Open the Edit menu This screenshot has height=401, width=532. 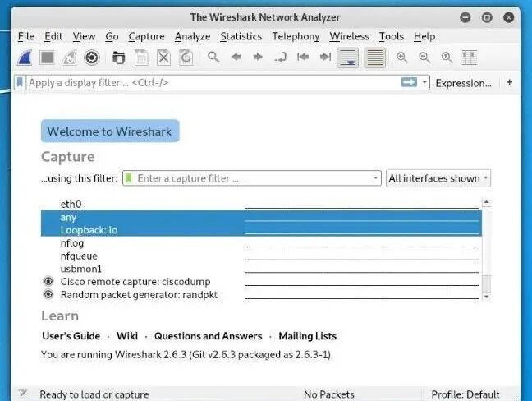click(x=53, y=36)
